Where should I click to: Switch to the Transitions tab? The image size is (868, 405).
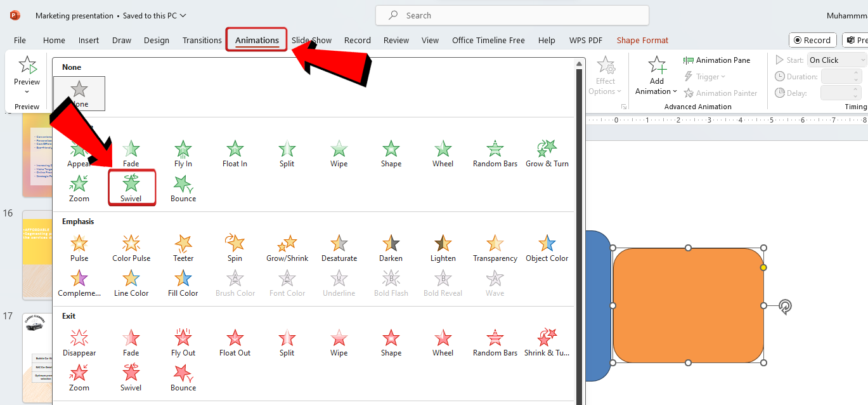[202, 40]
